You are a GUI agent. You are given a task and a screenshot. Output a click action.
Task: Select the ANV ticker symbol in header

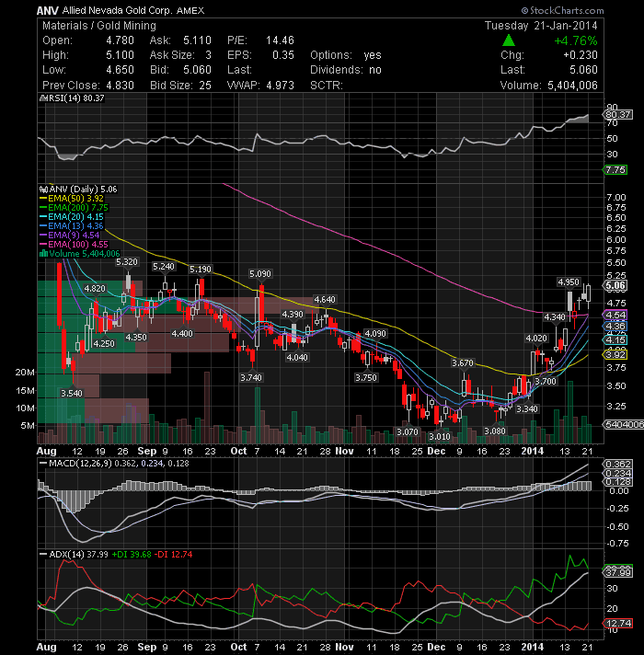[x=47, y=10]
